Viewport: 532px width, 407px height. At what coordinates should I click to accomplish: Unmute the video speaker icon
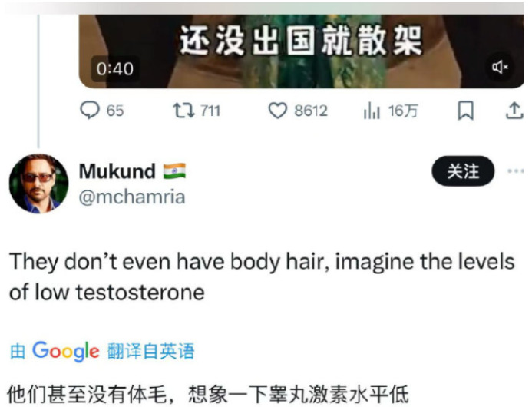point(500,68)
